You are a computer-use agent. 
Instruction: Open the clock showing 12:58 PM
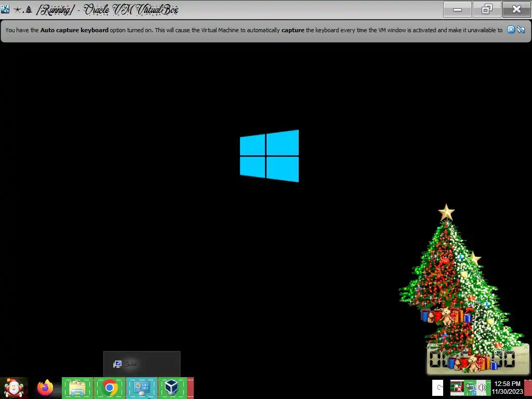[507, 388]
